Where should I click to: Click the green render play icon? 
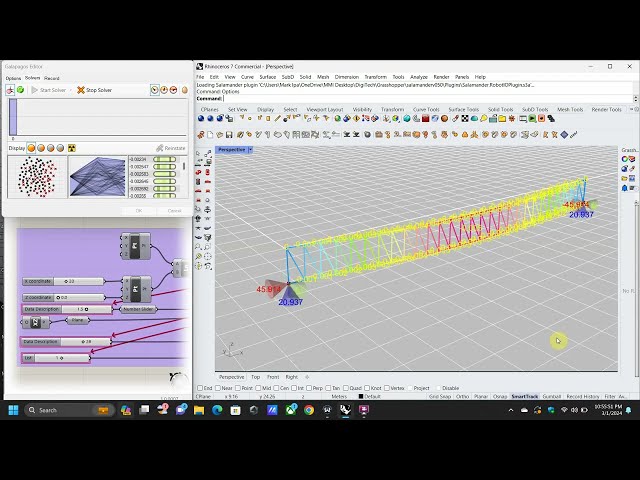[x=532, y=119]
